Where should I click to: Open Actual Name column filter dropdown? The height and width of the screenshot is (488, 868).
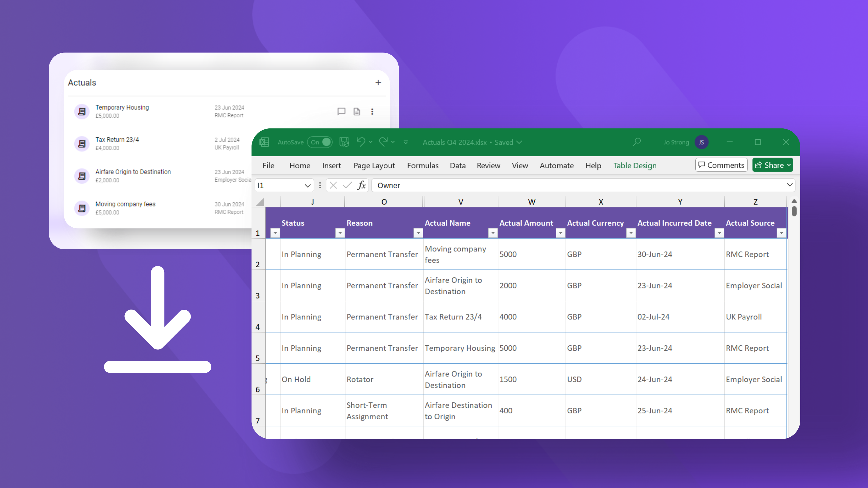coord(493,233)
